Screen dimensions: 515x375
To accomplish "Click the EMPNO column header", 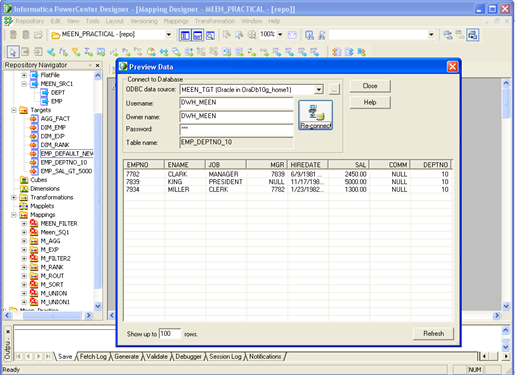I will pos(144,165).
